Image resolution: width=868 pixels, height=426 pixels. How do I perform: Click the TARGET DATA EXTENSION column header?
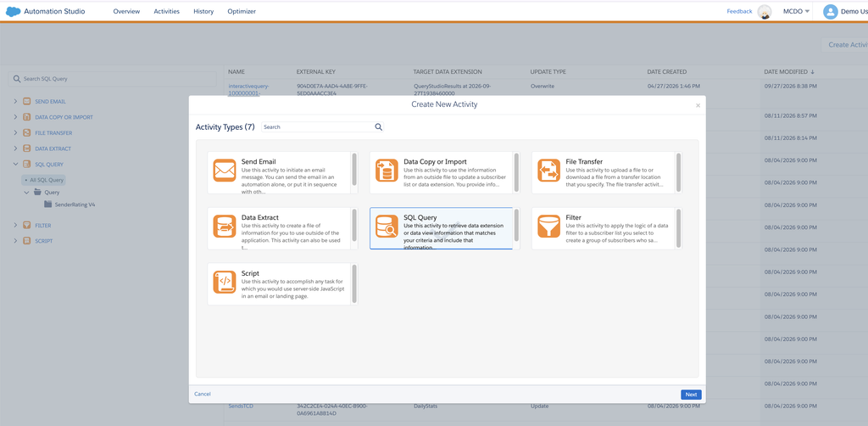coord(448,72)
